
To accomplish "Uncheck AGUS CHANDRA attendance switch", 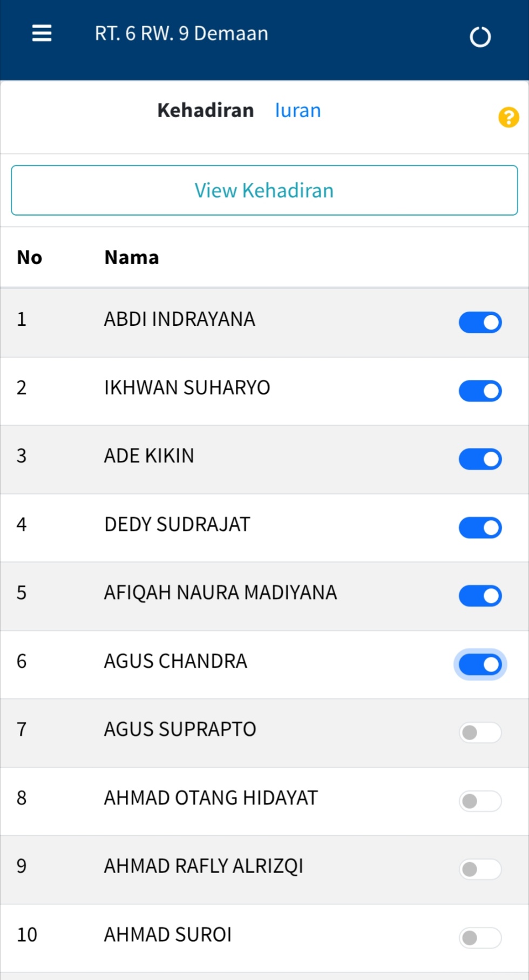I will (x=480, y=664).
